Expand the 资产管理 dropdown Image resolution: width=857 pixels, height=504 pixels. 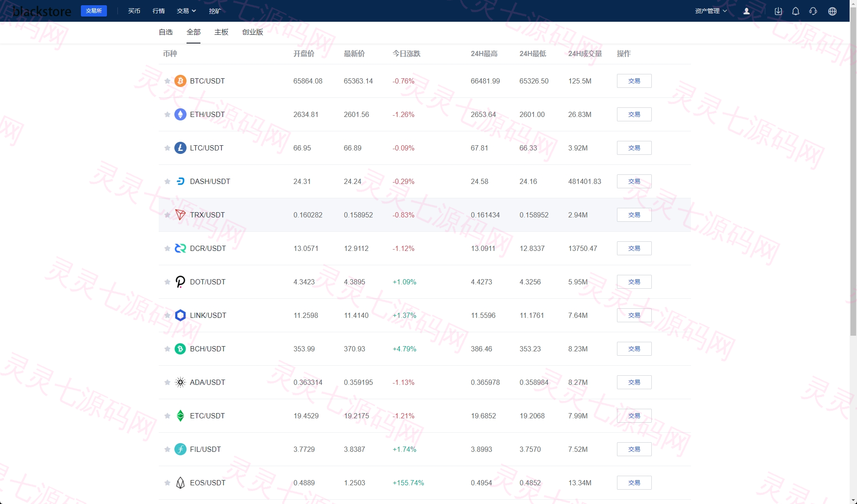click(711, 11)
